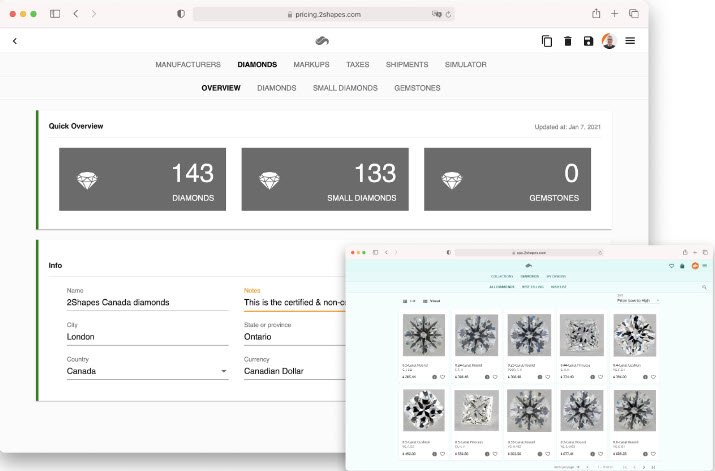Open the hamburger menu in the pricing window

630,41
